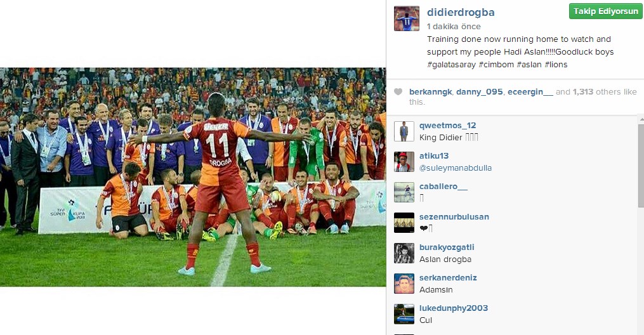644x335 pixels.
Task: Click the Drogba team photo
Action: coord(193,177)
